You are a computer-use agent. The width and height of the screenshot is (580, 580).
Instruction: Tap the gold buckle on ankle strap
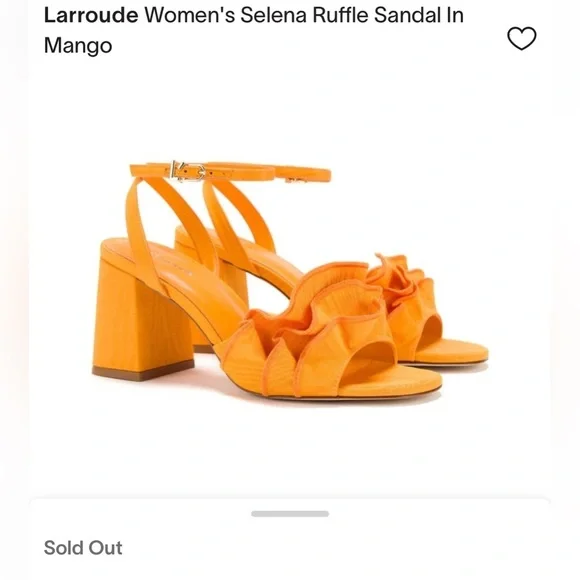click(x=188, y=171)
